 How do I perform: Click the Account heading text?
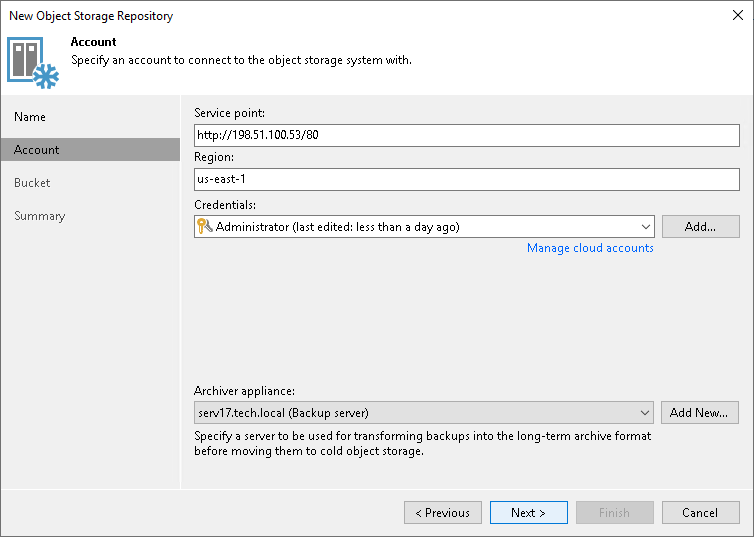93,42
